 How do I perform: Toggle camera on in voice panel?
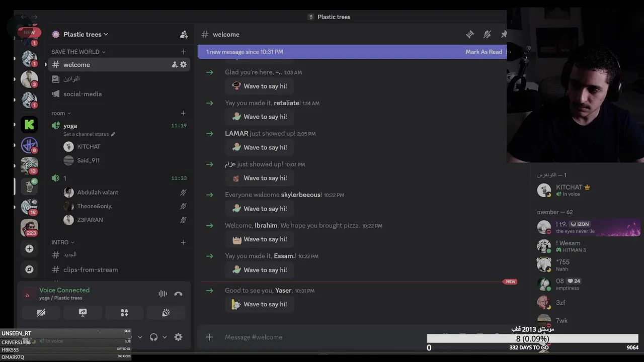[x=41, y=313]
